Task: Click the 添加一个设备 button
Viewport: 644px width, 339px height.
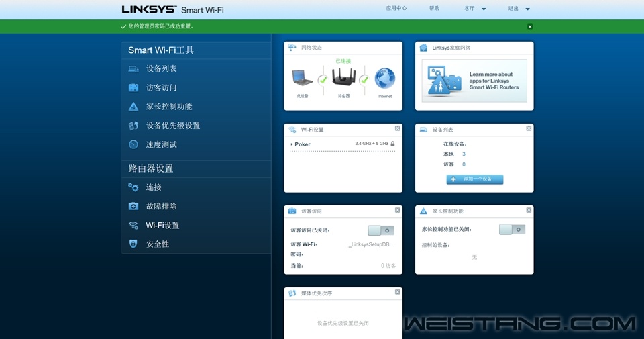Action: click(x=474, y=179)
